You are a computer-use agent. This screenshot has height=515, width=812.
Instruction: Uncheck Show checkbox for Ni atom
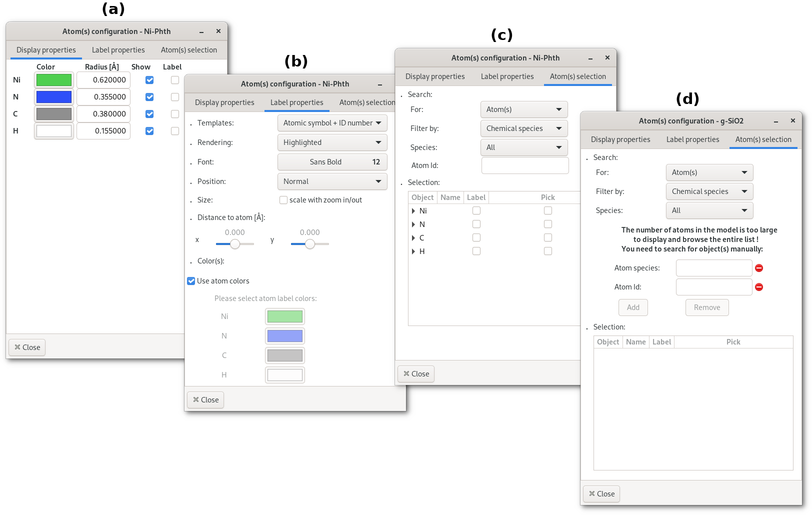click(149, 80)
